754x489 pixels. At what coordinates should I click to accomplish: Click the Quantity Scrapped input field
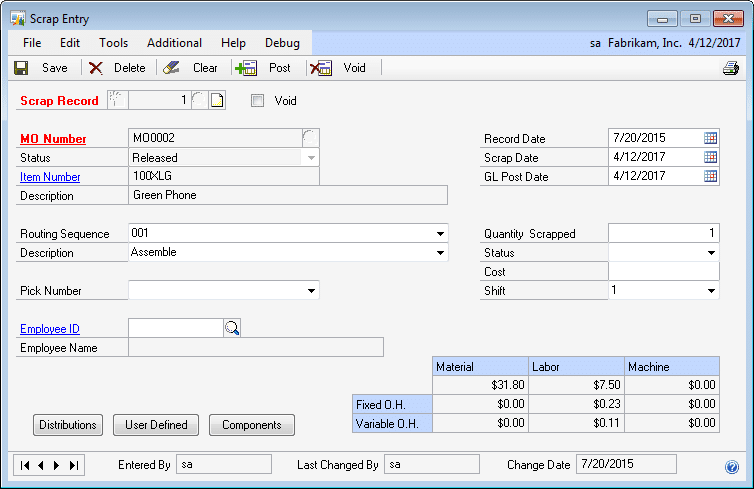click(663, 233)
